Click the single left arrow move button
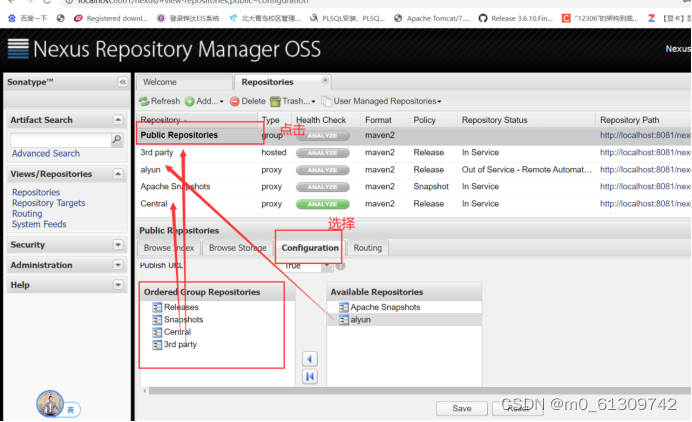692x422 pixels. 310,359
